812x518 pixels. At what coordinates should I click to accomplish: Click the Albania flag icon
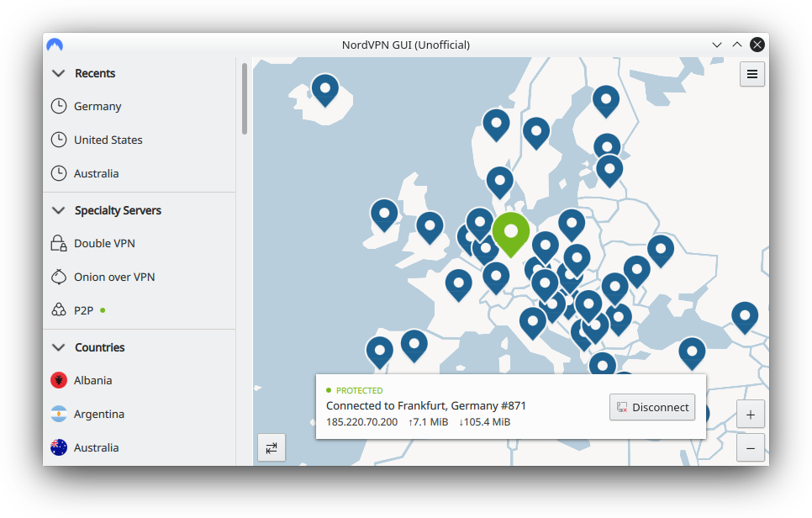(59, 380)
